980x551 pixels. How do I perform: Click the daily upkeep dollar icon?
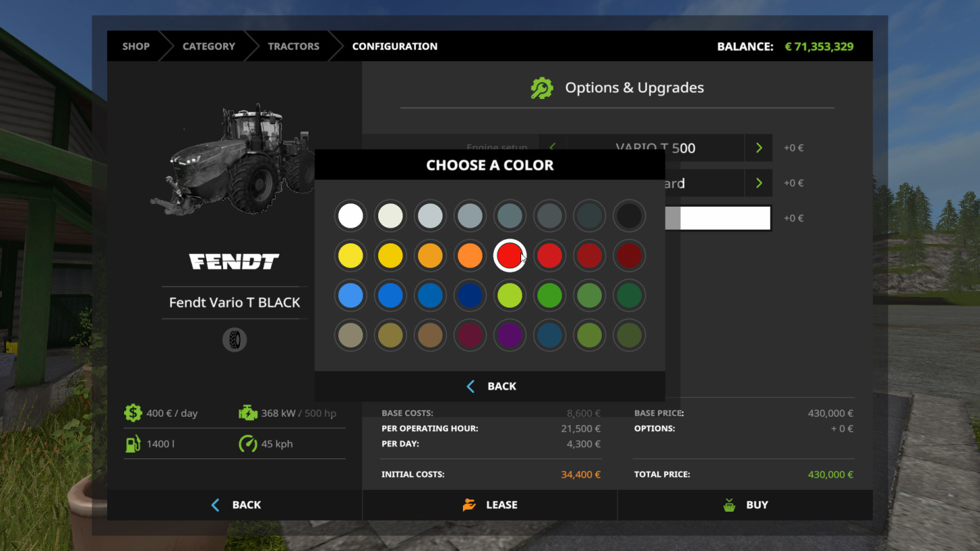[133, 413]
